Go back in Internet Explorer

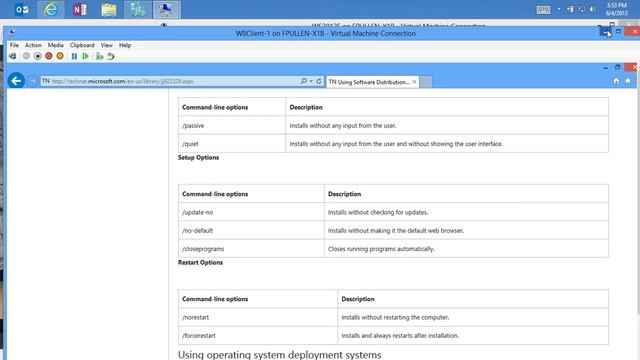pos(16,81)
